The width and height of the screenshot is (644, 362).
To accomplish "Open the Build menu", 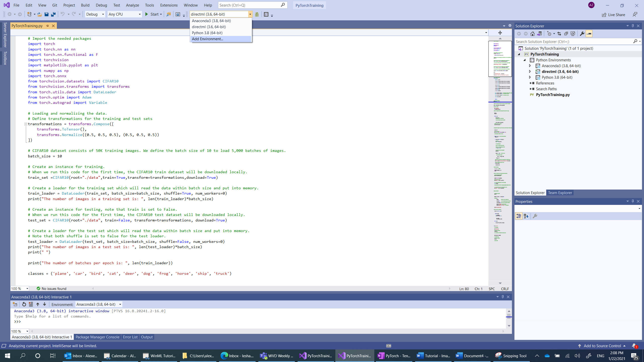I will (85, 5).
